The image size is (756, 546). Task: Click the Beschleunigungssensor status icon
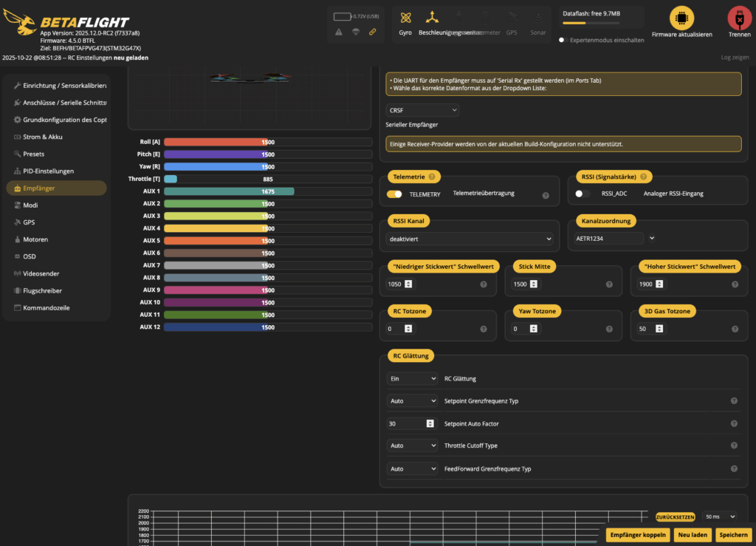pyautogui.click(x=432, y=18)
